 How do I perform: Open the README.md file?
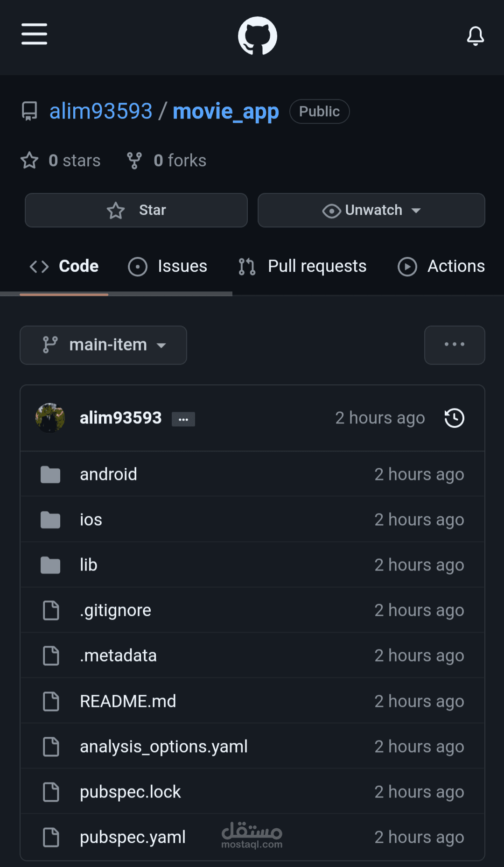click(128, 700)
